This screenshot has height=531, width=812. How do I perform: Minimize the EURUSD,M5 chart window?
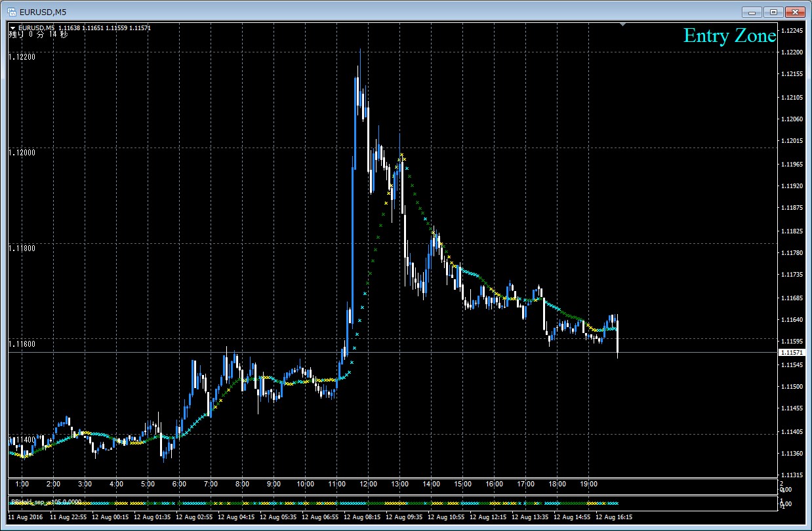pos(752,12)
